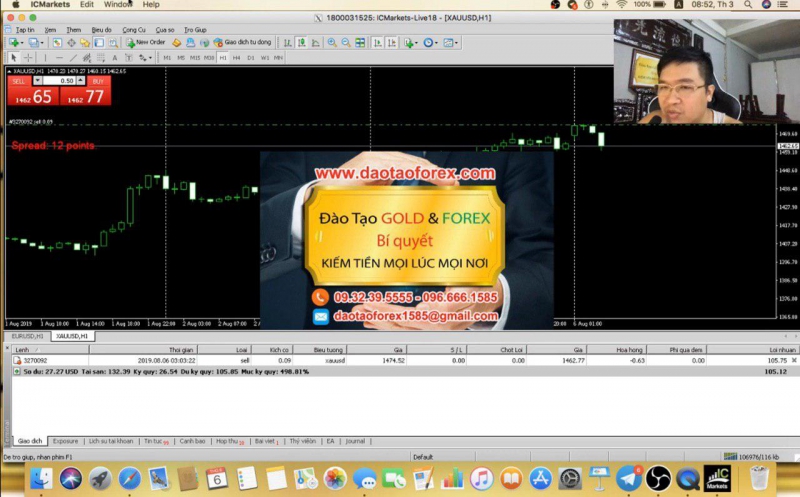Toggle chart shift icon
This screenshot has width=800, height=497.
click(391, 42)
